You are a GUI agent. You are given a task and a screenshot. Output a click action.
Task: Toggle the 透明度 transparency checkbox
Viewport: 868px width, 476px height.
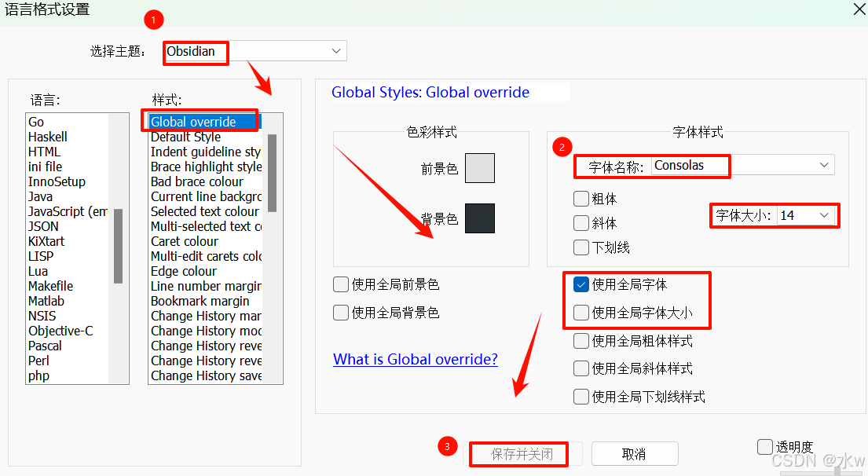click(x=764, y=447)
